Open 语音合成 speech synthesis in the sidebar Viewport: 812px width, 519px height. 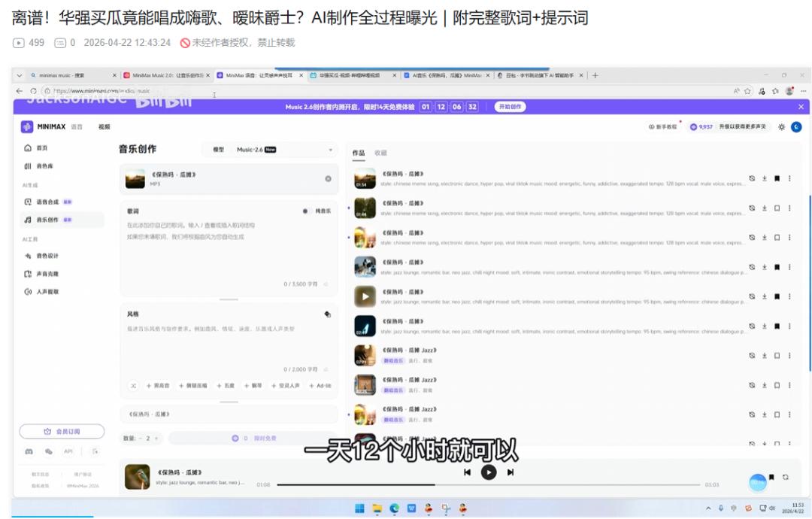click(x=47, y=202)
